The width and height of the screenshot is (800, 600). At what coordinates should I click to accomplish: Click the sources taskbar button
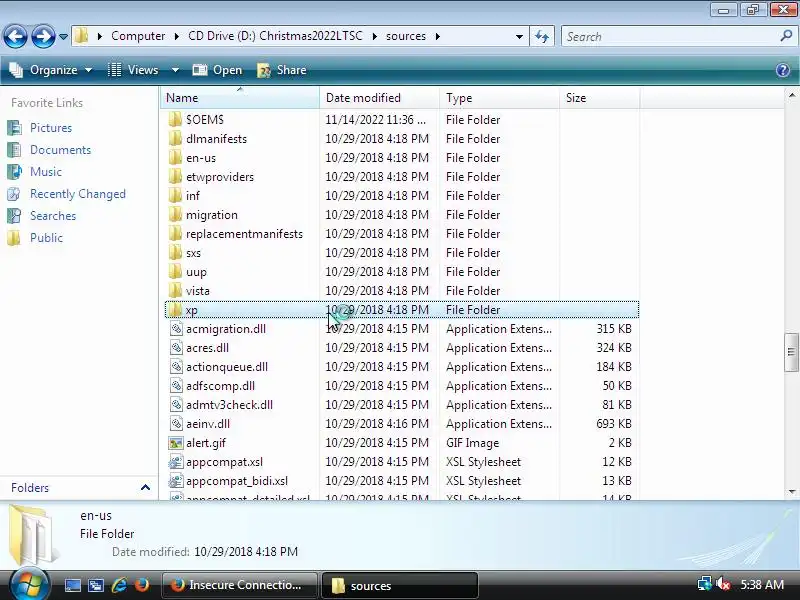pyautogui.click(x=399, y=585)
